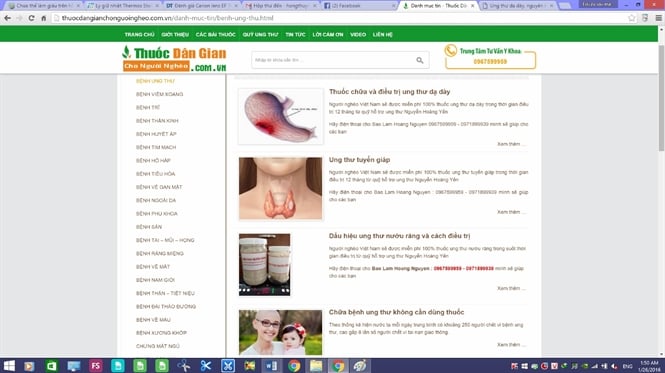Click the page vertical scrollbar
Viewport: 665px width, 373px height.
(661, 191)
